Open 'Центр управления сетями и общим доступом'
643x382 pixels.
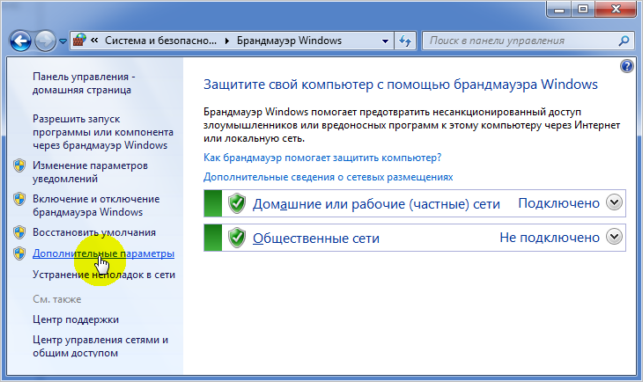point(100,346)
